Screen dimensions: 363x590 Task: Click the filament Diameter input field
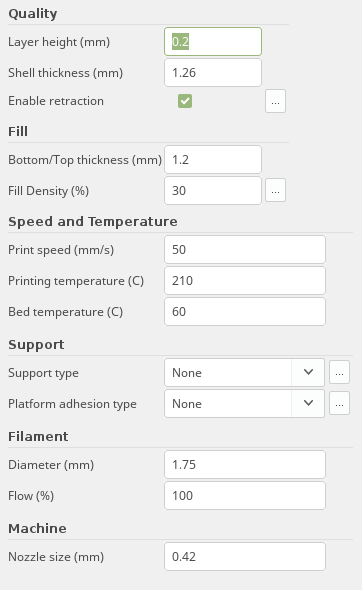coord(245,464)
